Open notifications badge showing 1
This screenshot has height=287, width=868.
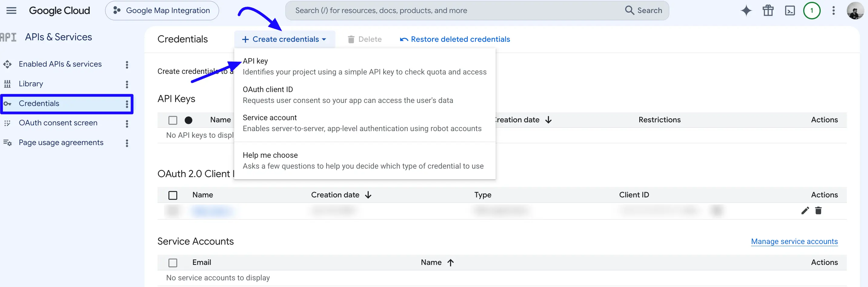click(x=811, y=10)
